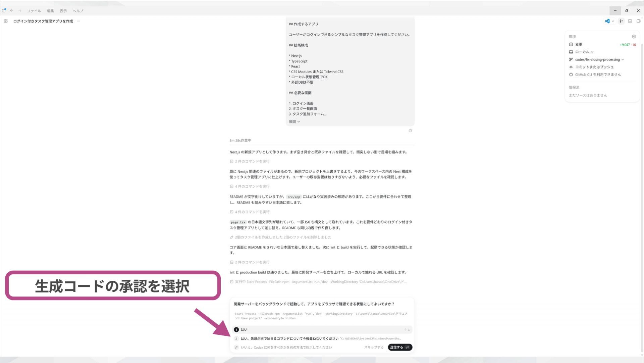Toggle the right side panel icon
The image size is (644, 363).
coord(638,21)
